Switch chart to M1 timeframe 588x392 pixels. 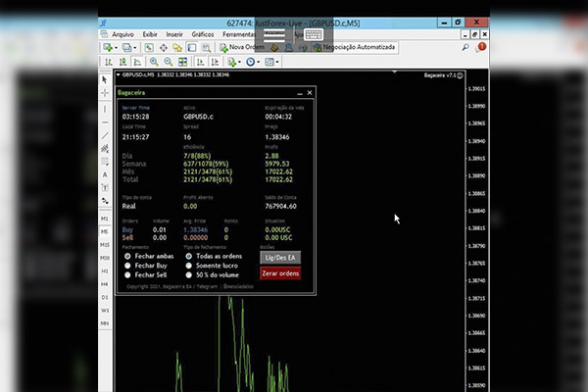click(x=105, y=219)
